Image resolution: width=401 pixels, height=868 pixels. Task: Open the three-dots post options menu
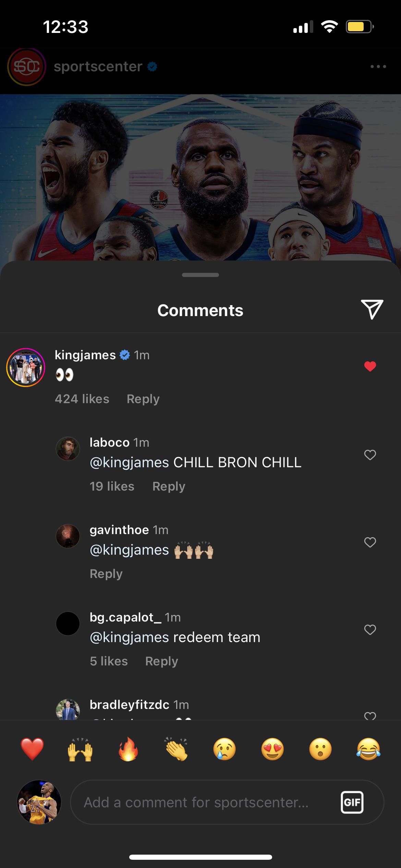click(378, 67)
